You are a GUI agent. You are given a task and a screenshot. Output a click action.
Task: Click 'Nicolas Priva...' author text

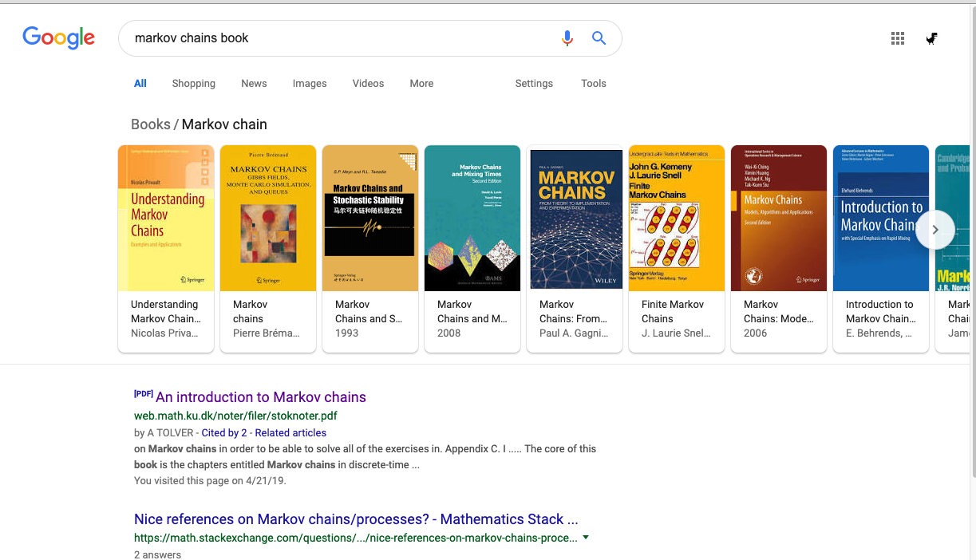pos(164,333)
